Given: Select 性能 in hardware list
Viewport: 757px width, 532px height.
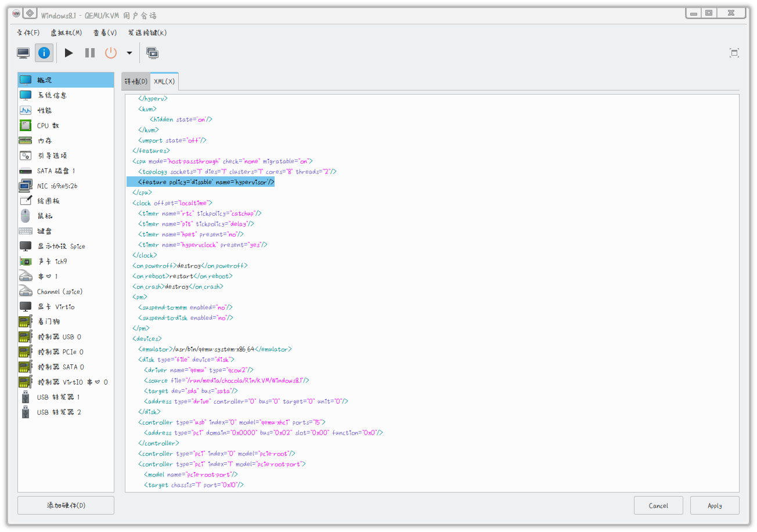Looking at the screenshot, I should (x=66, y=110).
